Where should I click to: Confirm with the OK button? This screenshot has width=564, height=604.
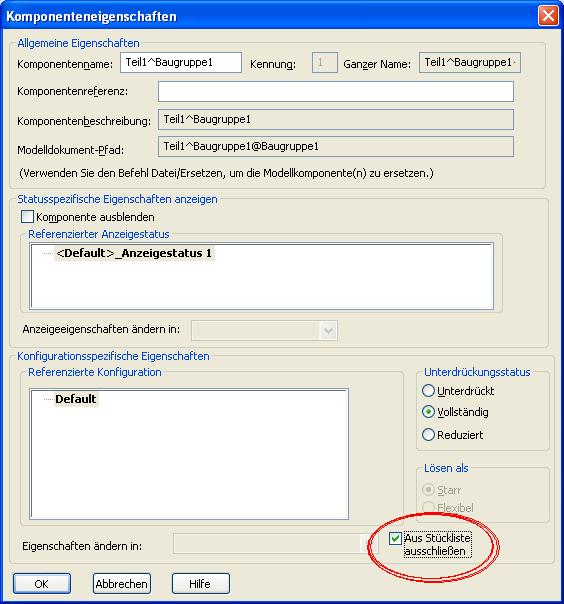pos(42,584)
